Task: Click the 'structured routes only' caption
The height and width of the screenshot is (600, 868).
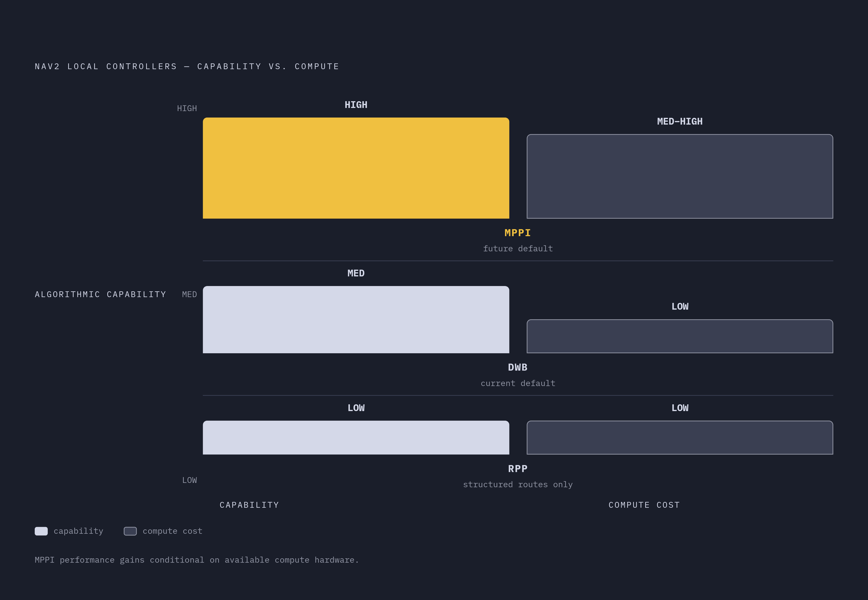Action: coord(517,484)
